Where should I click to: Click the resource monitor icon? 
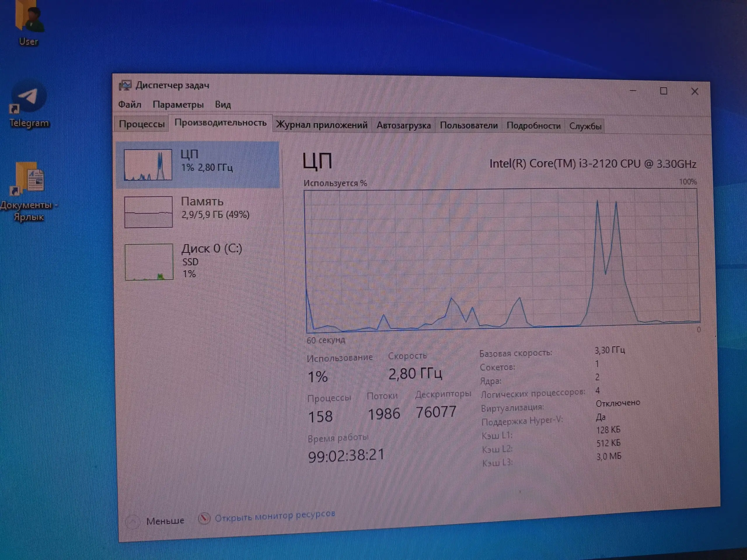coord(204,518)
